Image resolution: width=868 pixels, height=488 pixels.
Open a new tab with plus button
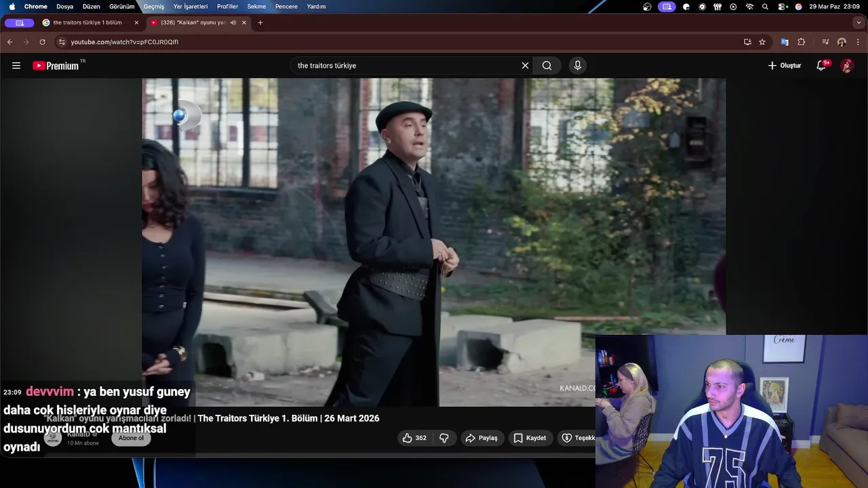(260, 22)
